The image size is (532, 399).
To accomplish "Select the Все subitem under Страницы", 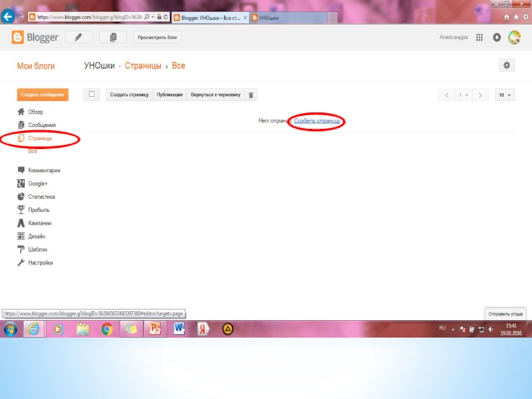I will [x=33, y=152].
